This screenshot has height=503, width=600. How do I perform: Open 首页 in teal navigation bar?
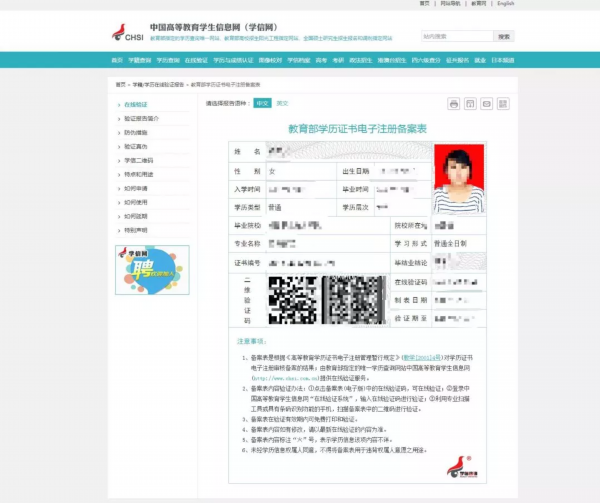coord(117,60)
